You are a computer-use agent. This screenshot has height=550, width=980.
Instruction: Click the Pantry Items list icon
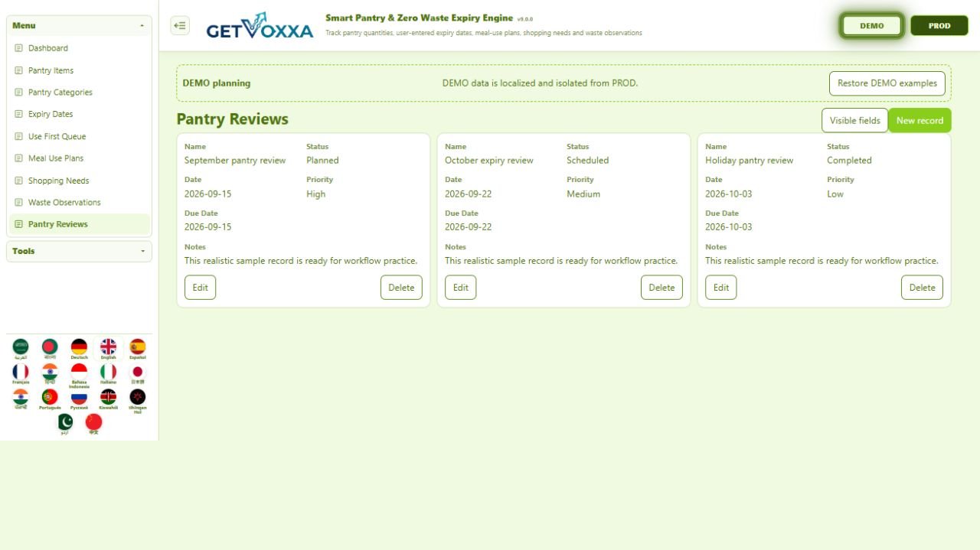19,70
